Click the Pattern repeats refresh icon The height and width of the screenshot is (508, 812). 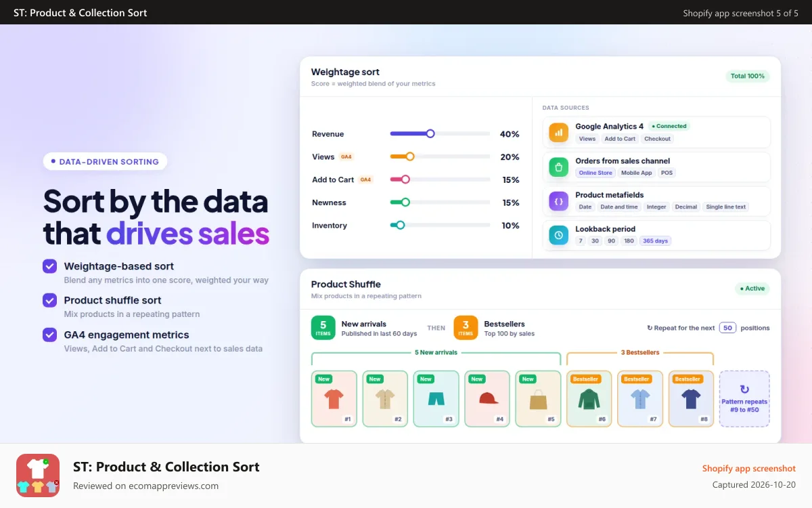[x=744, y=389]
